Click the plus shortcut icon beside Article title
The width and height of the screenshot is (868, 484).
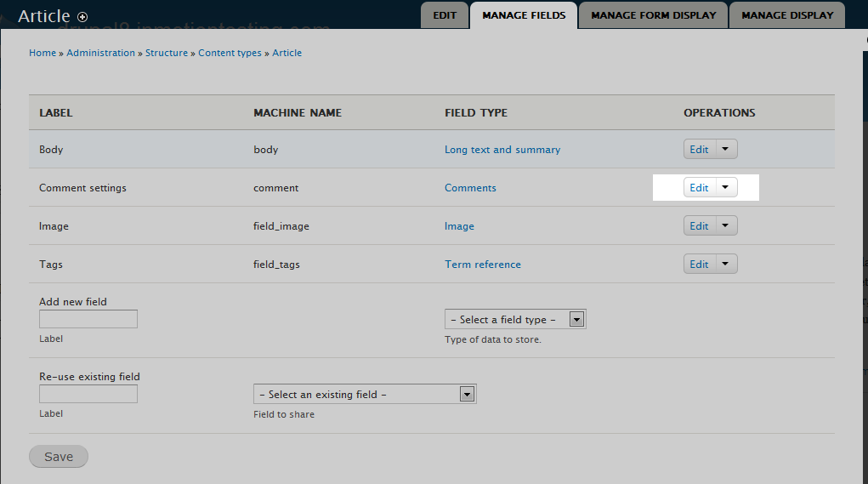(x=82, y=17)
